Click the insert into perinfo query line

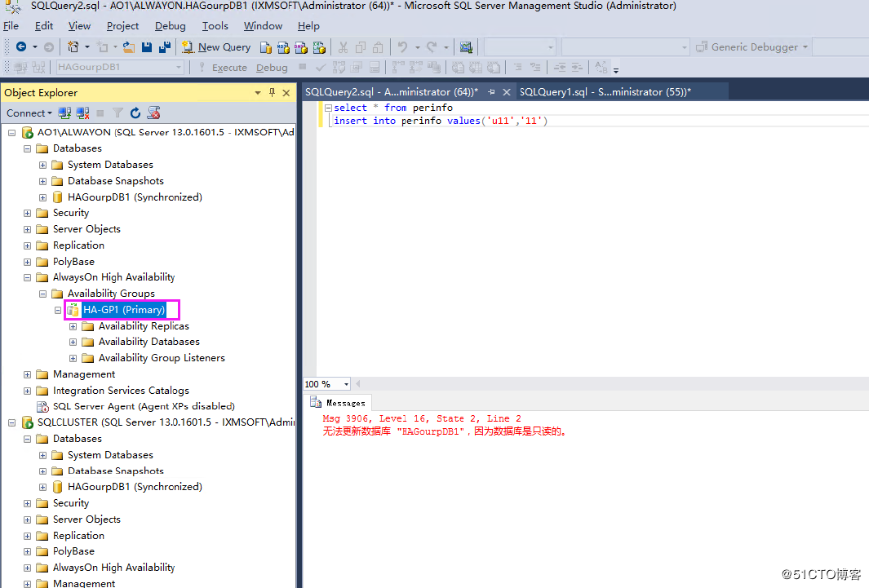click(441, 121)
